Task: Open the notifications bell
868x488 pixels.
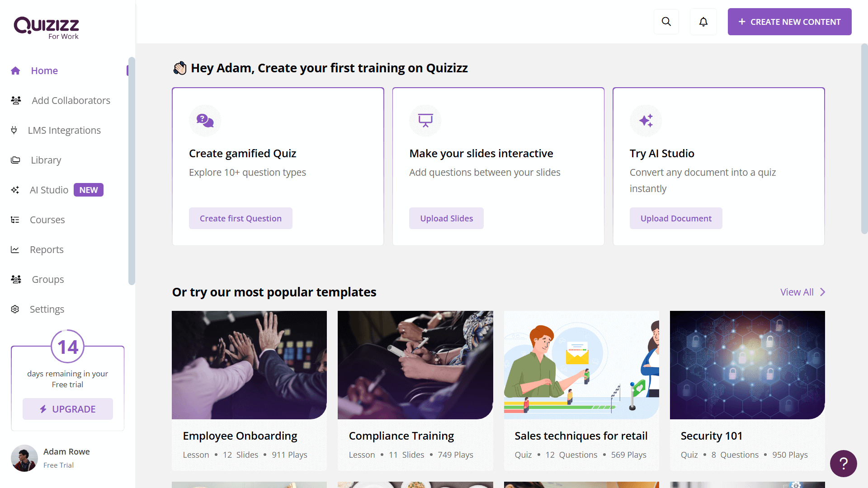Action: (x=703, y=22)
